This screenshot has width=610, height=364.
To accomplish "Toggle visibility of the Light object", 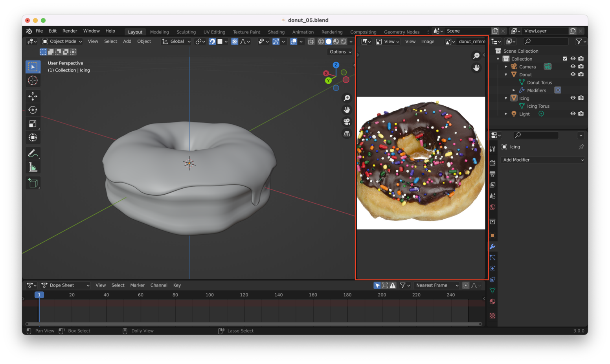I will point(573,114).
